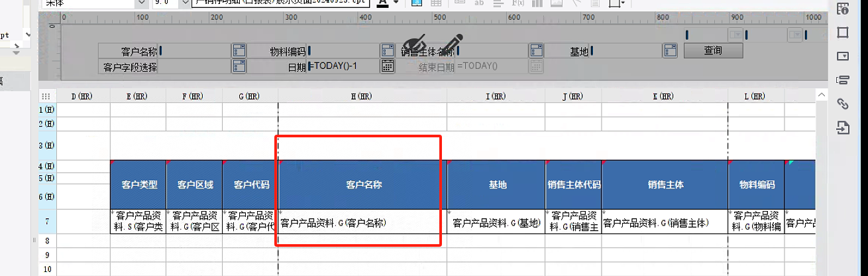Click into the 物料编码 parameter input field
This screenshot has width=868, height=276.
coord(344,51)
